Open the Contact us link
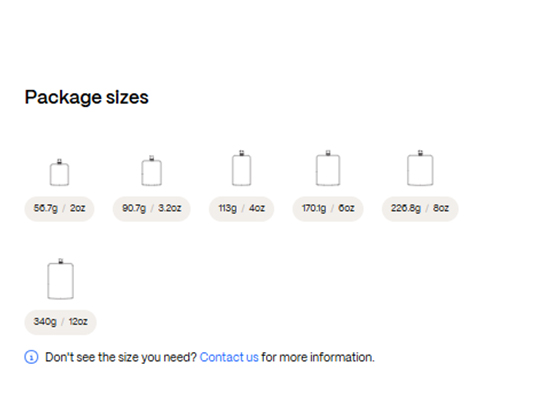This screenshot has height=420, width=560. 229,357
